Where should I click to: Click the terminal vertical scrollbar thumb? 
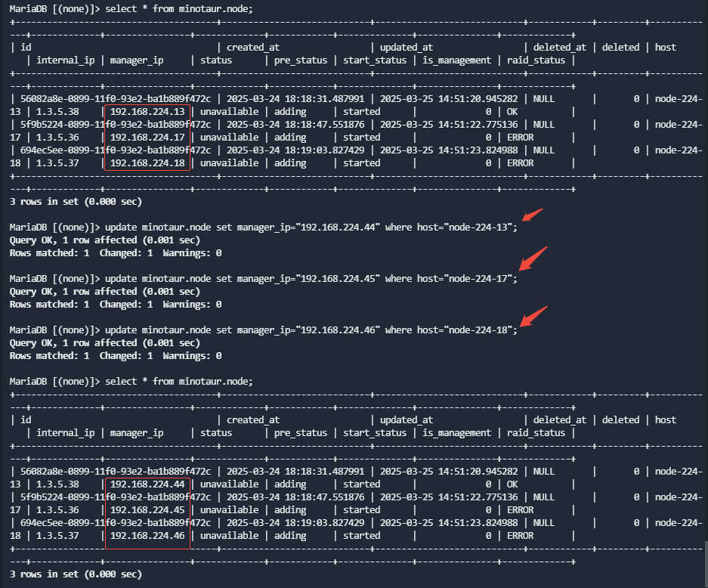click(x=705, y=564)
